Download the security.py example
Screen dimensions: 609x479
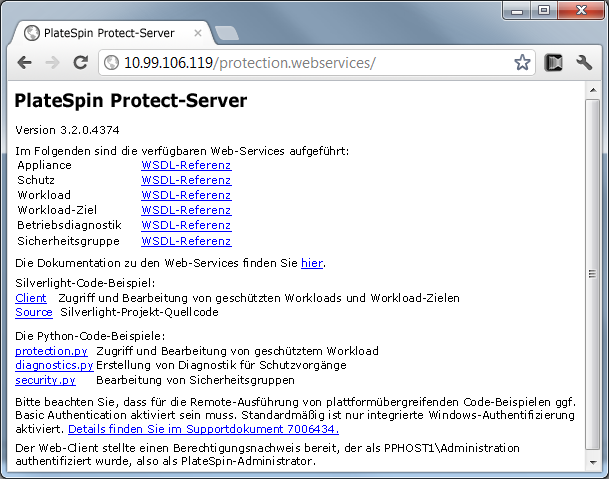coord(45,380)
